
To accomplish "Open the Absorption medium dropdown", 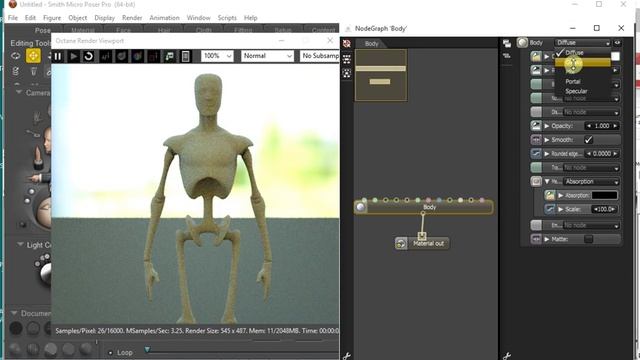I will [591, 182].
